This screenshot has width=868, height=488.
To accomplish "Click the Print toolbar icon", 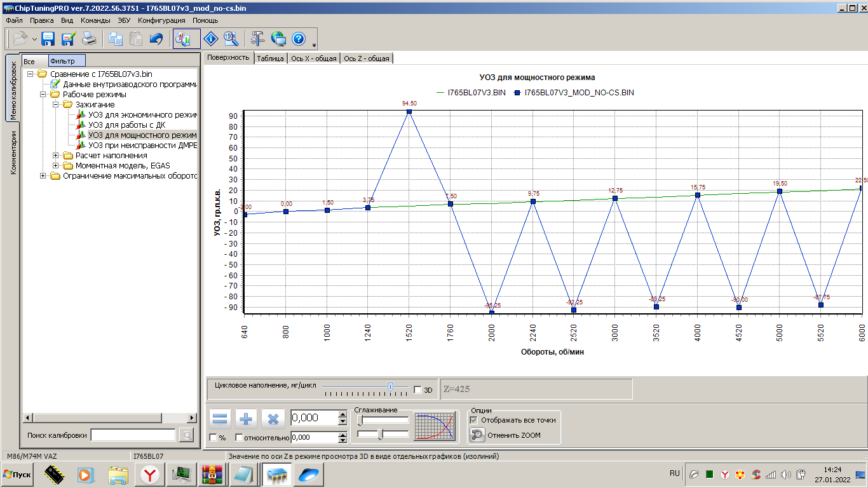I will point(89,39).
